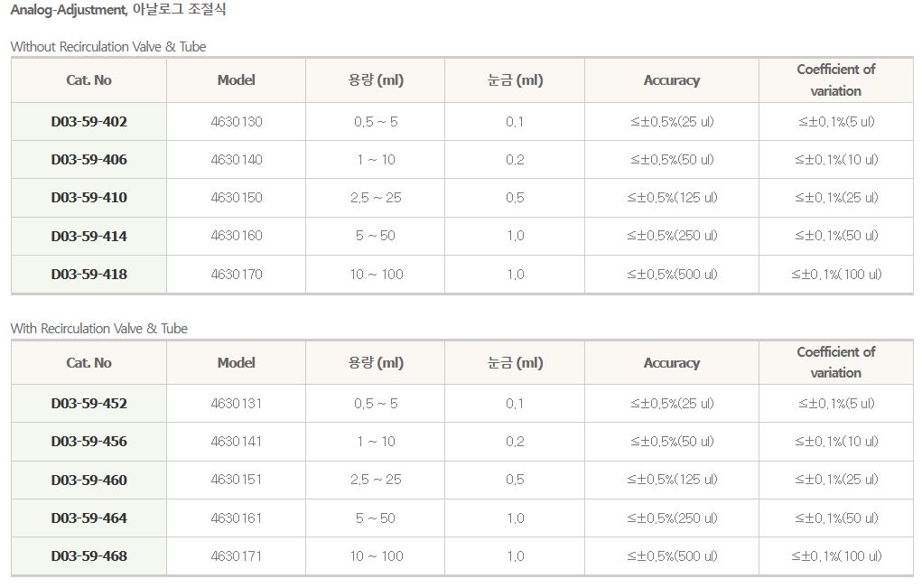Click catalog number D03-59-468
Screen dimensions: 922x588
pyautogui.click(x=88, y=556)
